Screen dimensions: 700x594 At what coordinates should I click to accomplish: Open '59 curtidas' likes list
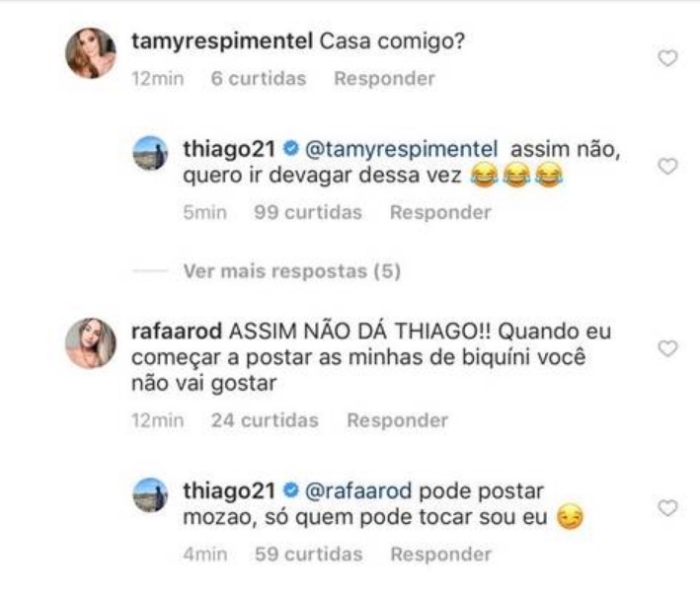pyautogui.click(x=308, y=555)
